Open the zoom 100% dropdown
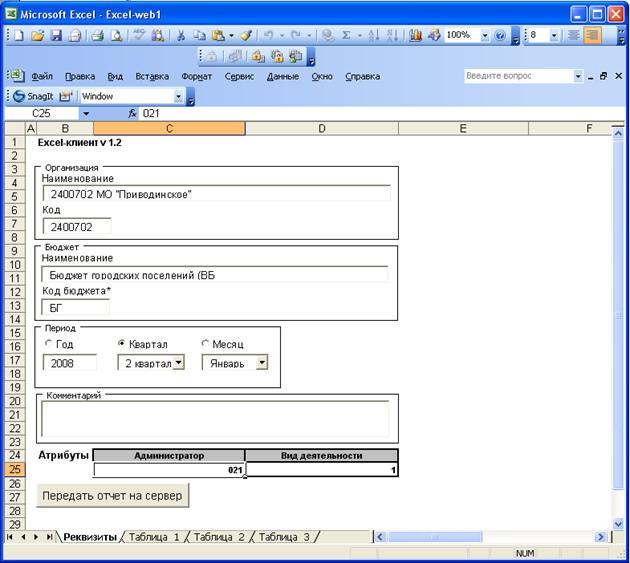This screenshot has width=630, height=563. [x=485, y=35]
